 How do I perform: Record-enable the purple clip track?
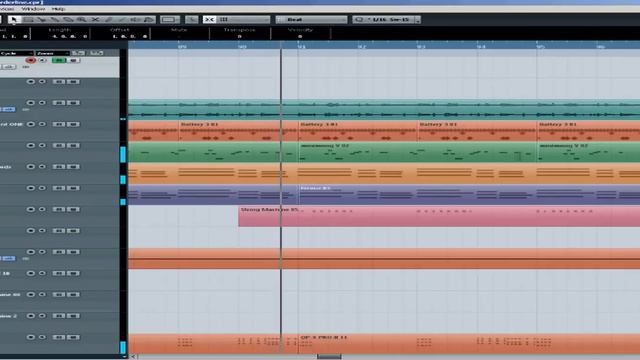[31, 188]
